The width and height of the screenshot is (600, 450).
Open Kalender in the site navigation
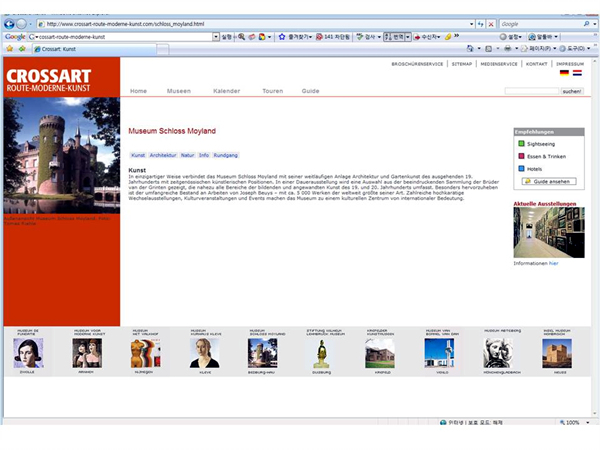tap(227, 91)
